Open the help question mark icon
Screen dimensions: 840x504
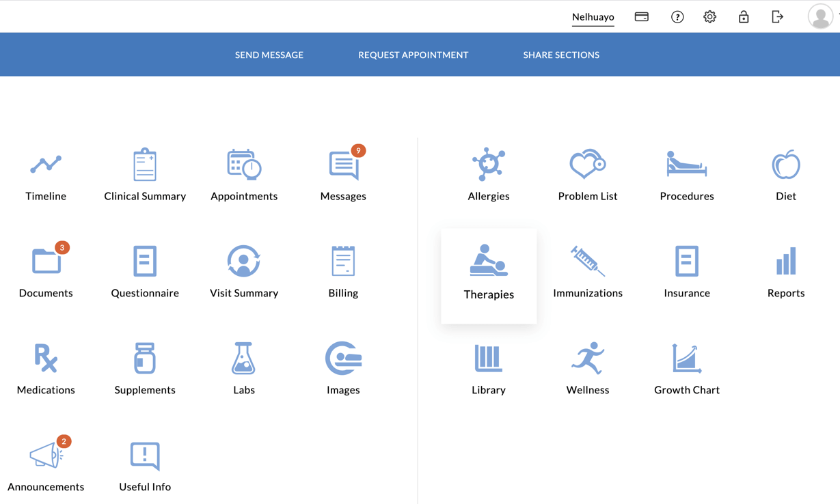(x=677, y=17)
